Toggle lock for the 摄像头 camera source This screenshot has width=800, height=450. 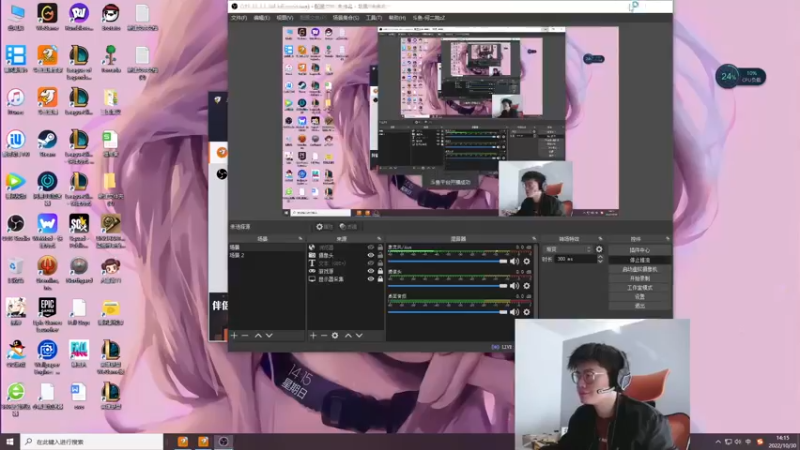380,255
